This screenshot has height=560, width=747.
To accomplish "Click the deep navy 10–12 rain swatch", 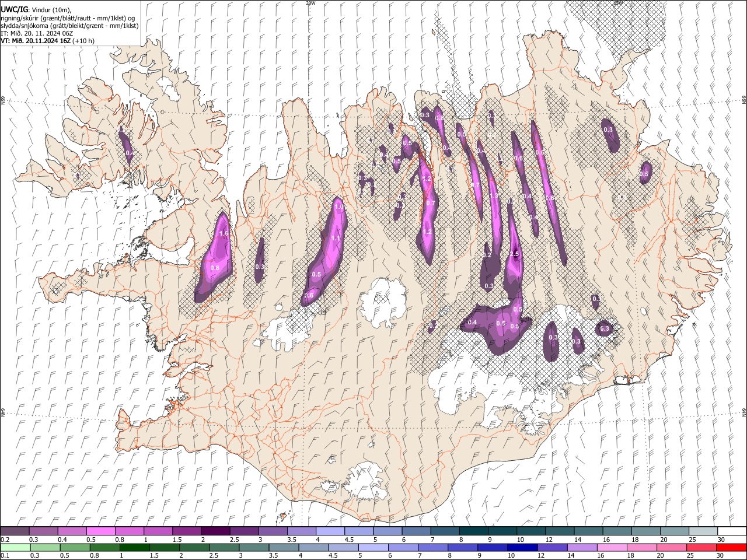I will [x=522, y=547].
